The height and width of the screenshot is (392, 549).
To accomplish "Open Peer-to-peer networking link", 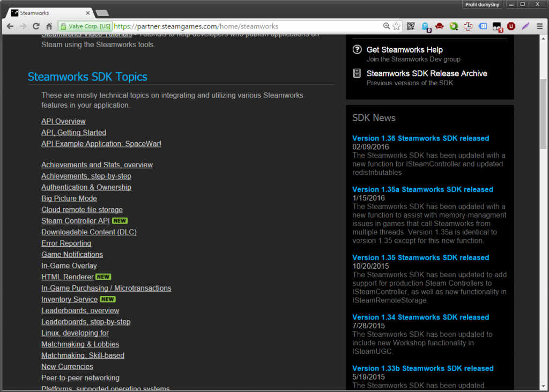I will click(x=80, y=378).
